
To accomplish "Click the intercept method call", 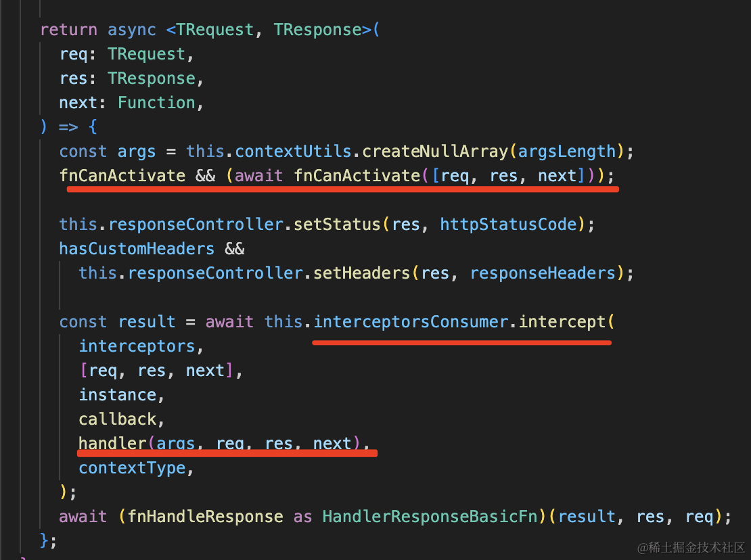I will 562,322.
